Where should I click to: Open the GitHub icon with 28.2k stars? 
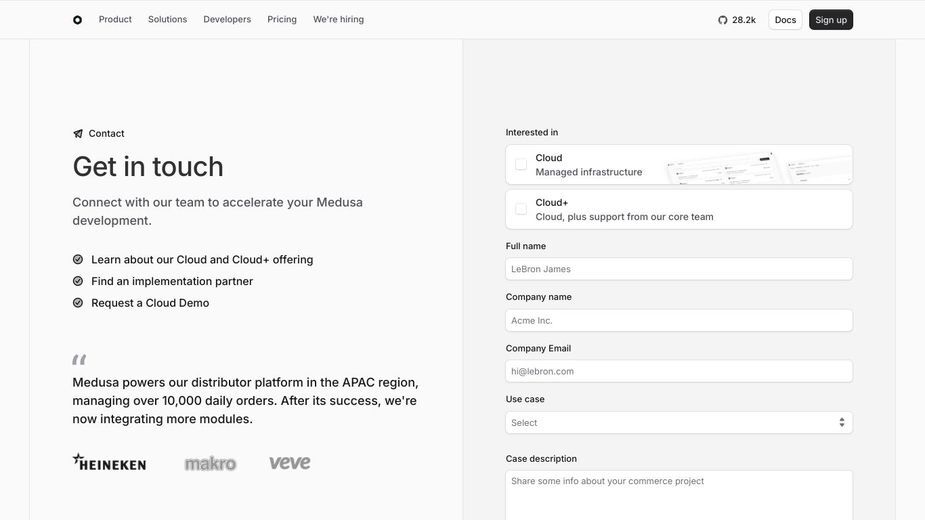pos(723,20)
